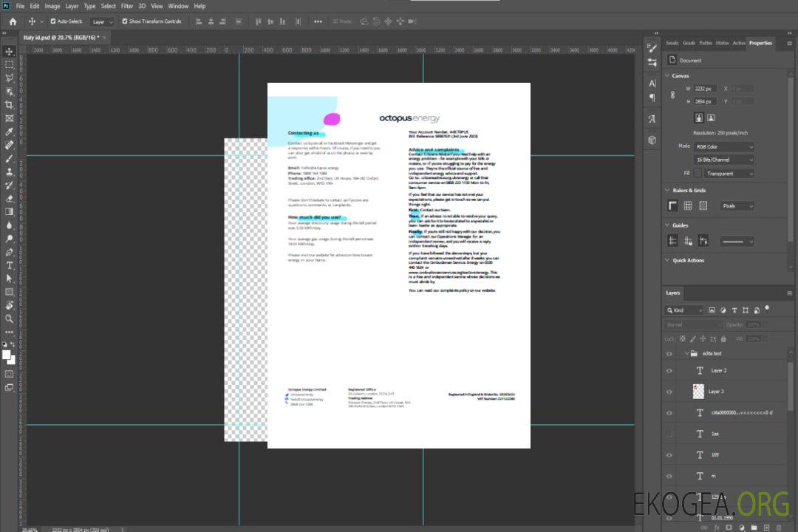Viewport: 798px width, 532px height.
Task: Show the grid using Rulers & Grids icon
Action: pyautogui.click(x=688, y=206)
